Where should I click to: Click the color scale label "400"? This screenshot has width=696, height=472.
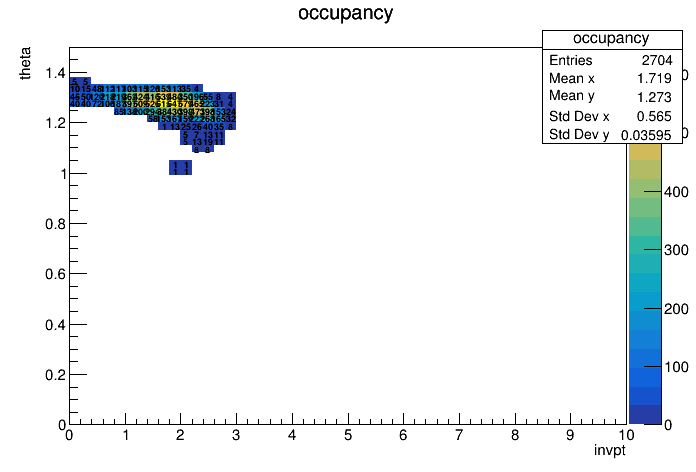(676, 192)
